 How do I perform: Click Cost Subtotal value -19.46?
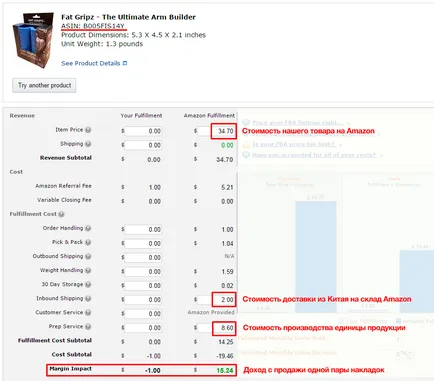pos(225,356)
